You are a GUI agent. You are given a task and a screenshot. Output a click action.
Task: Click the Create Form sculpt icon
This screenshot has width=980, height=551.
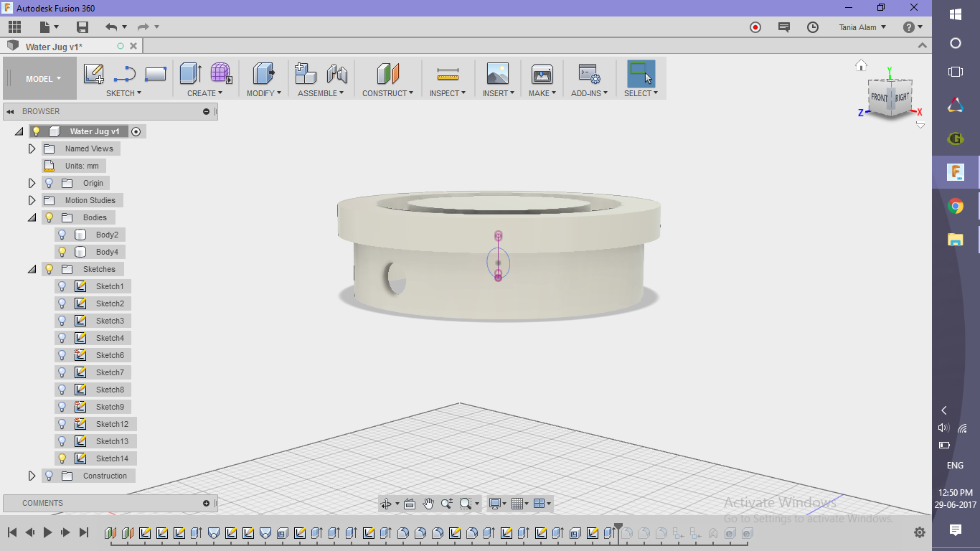point(221,73)
